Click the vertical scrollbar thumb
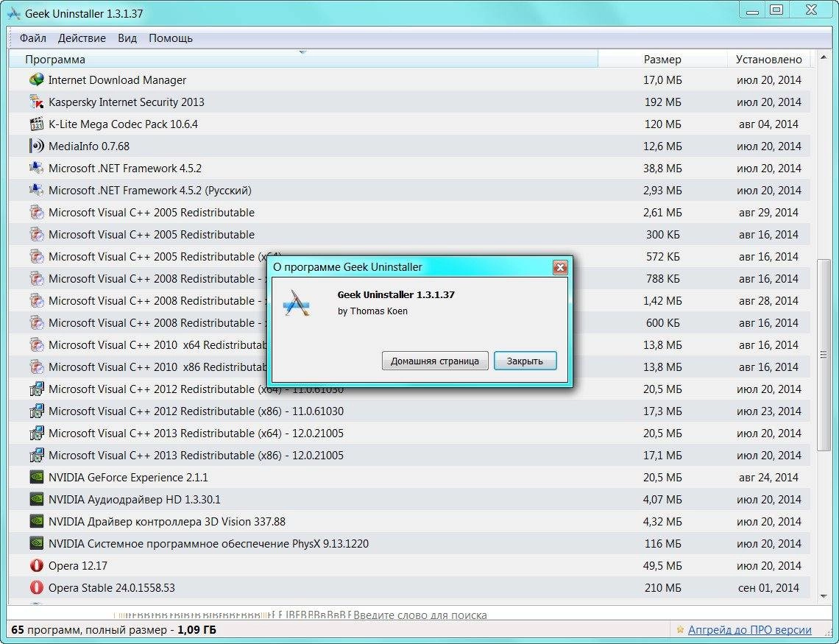 (824, 355)
